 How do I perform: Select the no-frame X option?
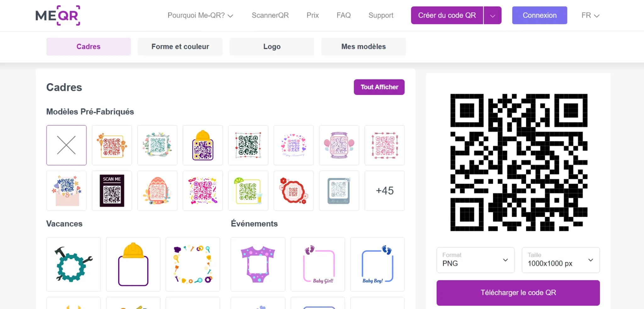click(x=66, y=145)
